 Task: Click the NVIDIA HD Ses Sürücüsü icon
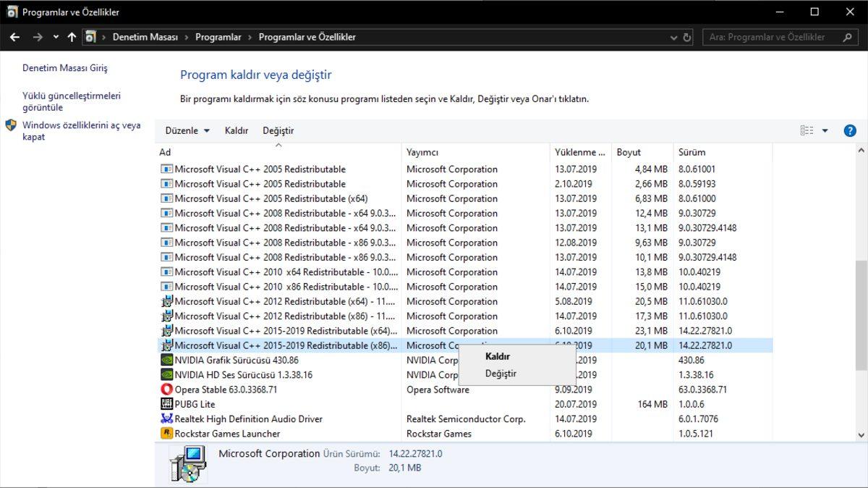pyautogui.click(x=166, y=375)
